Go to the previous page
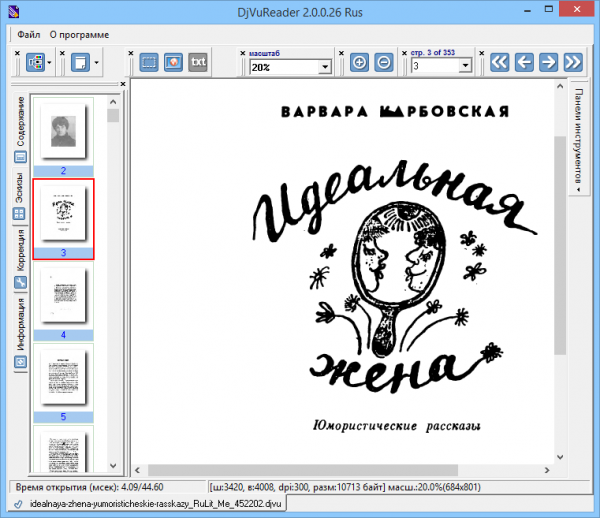 524,62
